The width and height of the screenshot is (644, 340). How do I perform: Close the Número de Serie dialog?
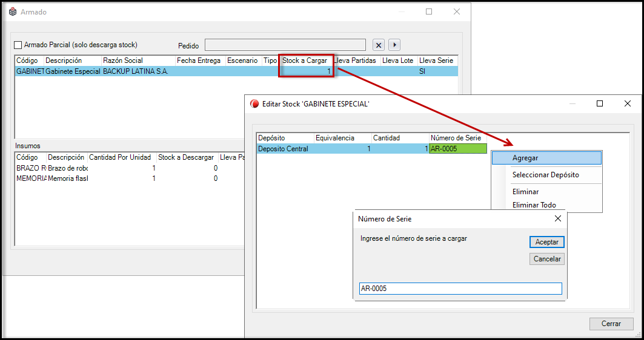557,219
